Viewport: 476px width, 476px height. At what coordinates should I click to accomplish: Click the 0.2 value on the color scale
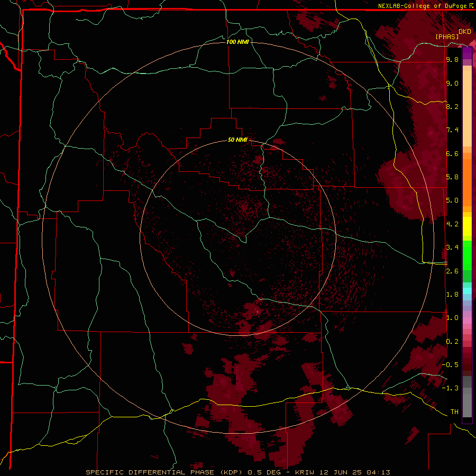click(x=452, y=342)
